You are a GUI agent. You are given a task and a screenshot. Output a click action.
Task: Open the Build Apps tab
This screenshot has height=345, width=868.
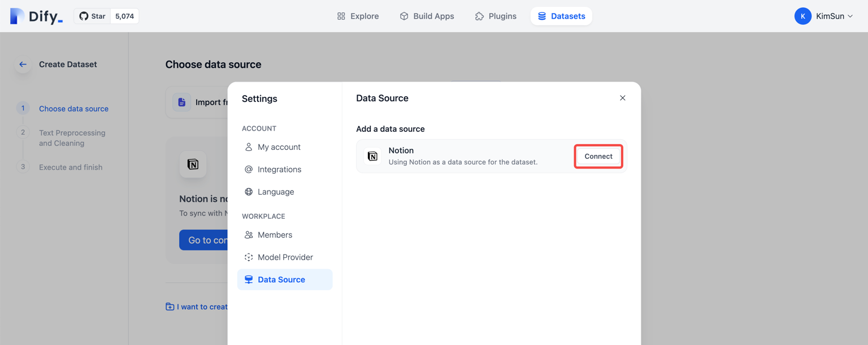click(427, 16)
